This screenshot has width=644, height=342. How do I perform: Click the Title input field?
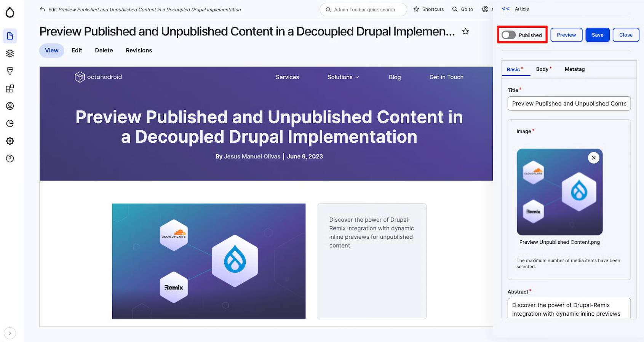[569, 104]
